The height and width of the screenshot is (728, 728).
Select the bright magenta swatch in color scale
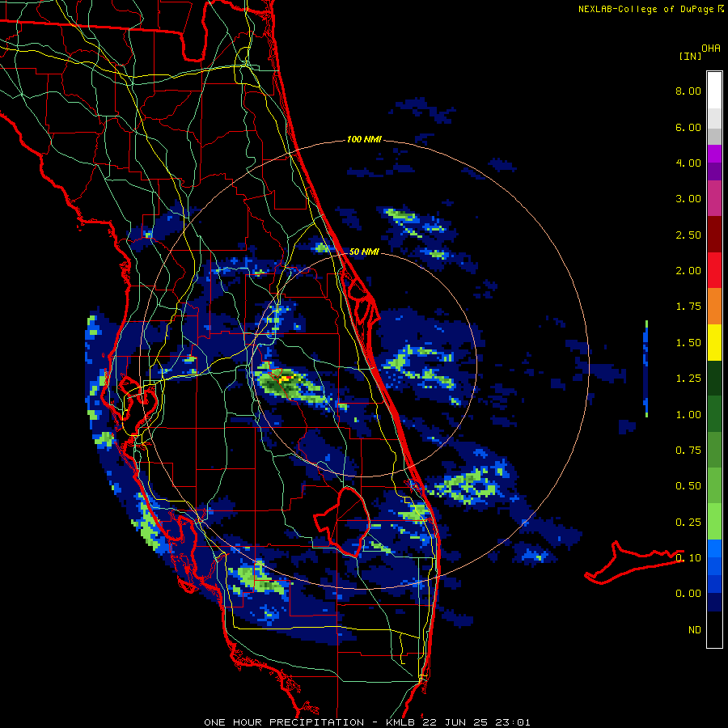click(714, 154)
